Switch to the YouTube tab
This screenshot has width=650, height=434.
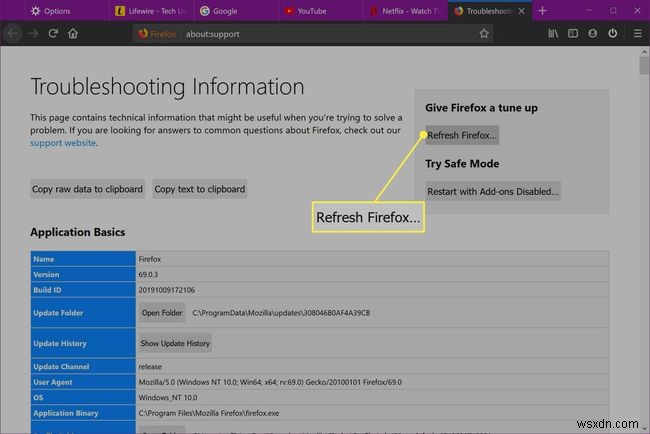[x=319, y=11]
